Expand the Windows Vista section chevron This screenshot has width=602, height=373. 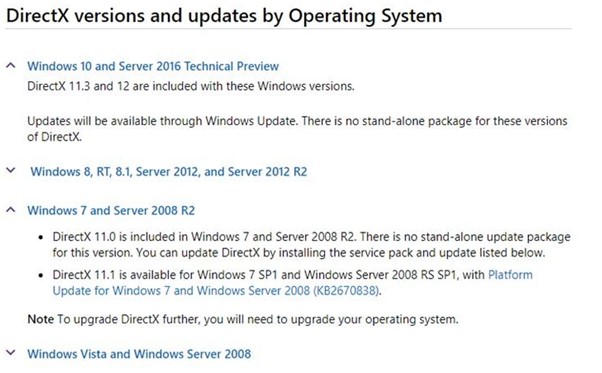click(11, 353)
